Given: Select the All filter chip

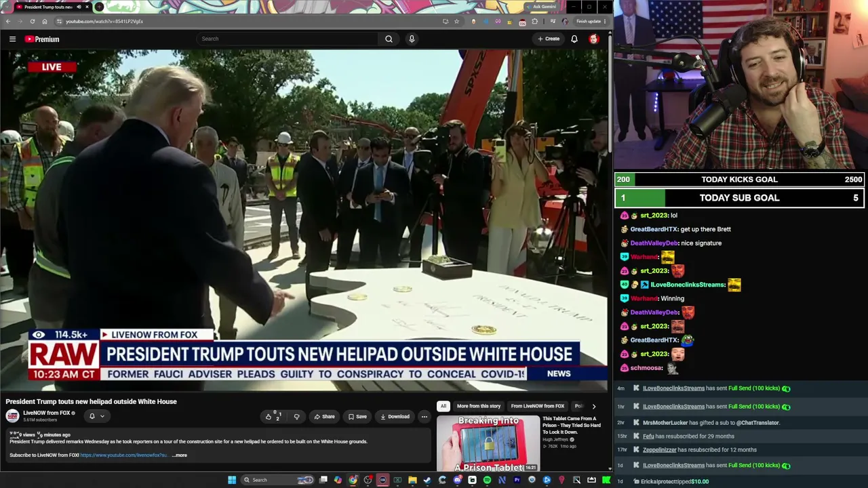Looking at the screenshot, I should 443,406.
